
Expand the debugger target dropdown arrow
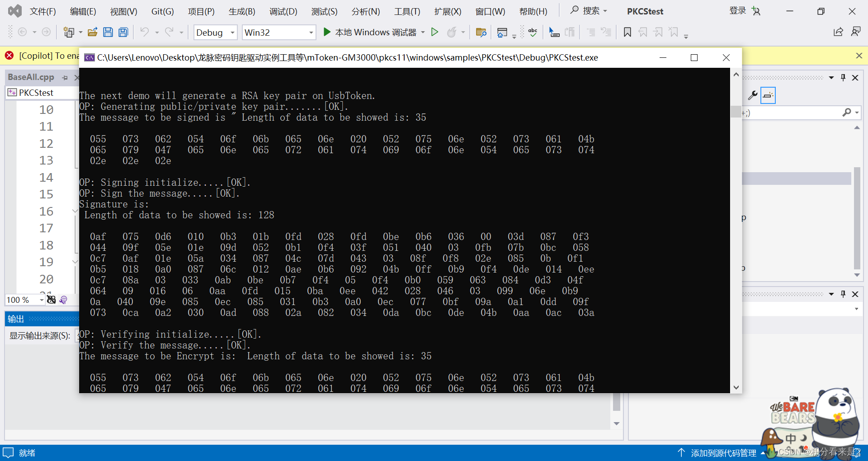pyautogui.click(x=423, y=32)
